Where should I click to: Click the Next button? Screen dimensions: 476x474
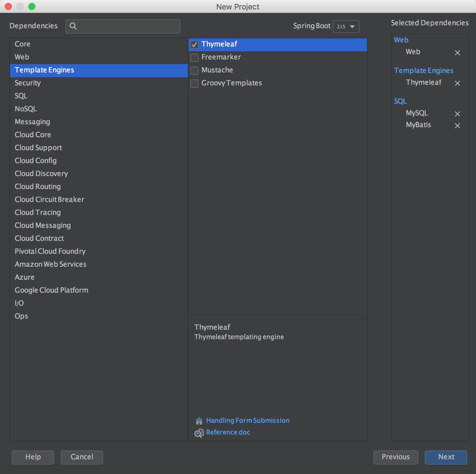point(446,457)
